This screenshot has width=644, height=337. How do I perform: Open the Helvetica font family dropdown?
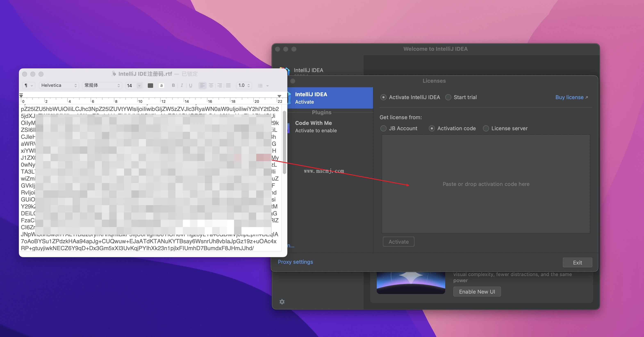coord(59,85)
